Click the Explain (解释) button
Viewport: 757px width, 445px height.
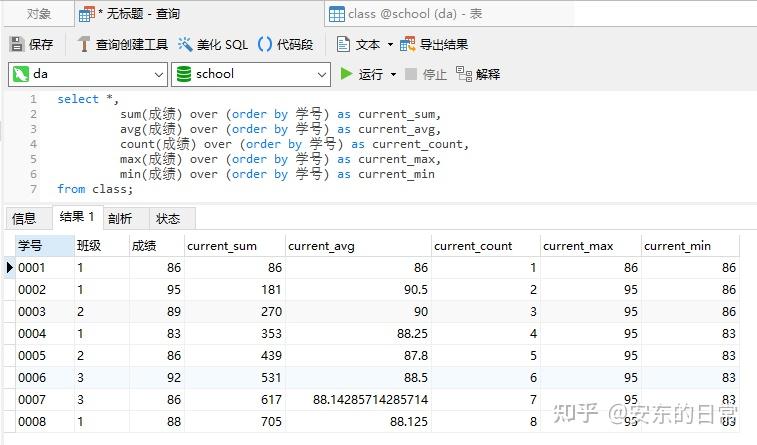pyautogui.click(x=478, y=74)
